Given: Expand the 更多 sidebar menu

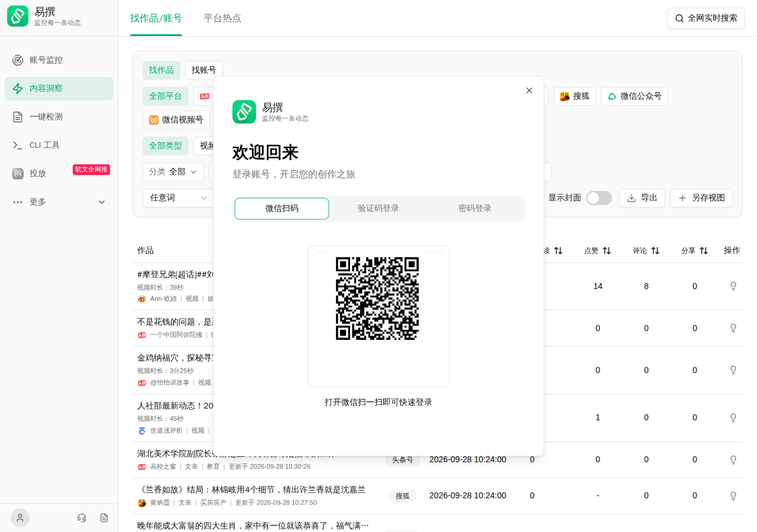Looking at the screenshot, I should pyautogui.click(x=59, y=202).
